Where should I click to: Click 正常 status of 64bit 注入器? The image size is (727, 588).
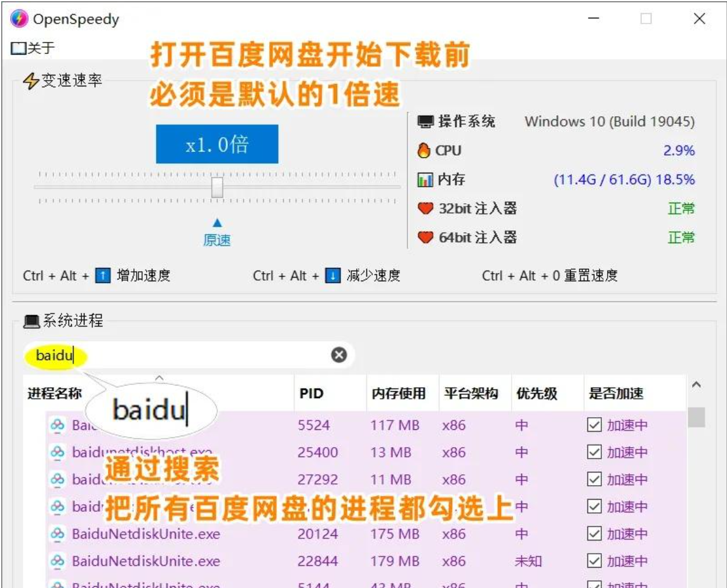[681, 237]
